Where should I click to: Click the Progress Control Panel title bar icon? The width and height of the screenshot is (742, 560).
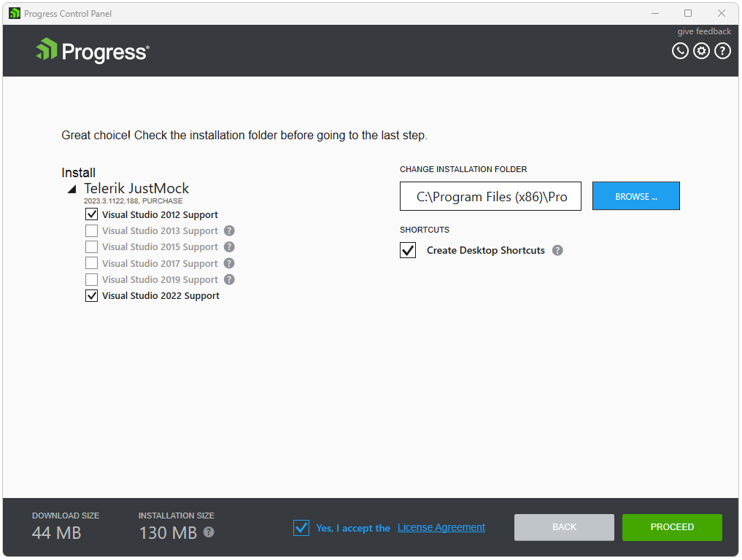coord(14,13)
